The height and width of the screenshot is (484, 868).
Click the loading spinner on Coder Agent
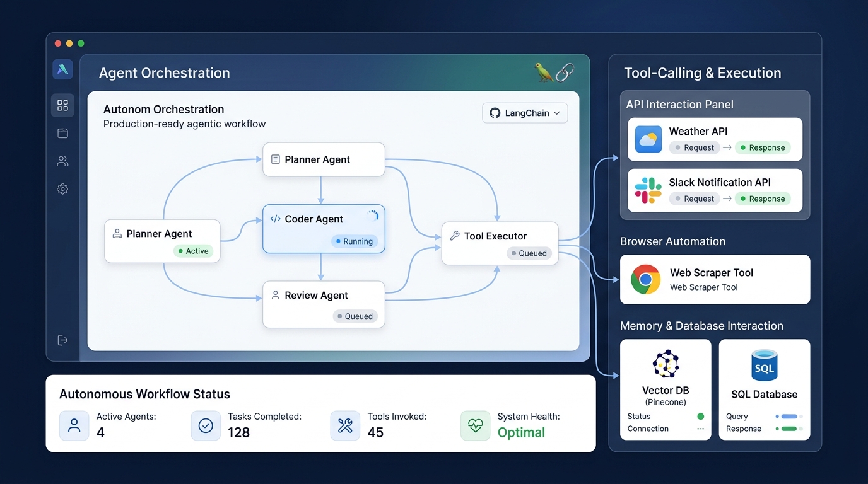pyautogui.click(x=373, y=216)
